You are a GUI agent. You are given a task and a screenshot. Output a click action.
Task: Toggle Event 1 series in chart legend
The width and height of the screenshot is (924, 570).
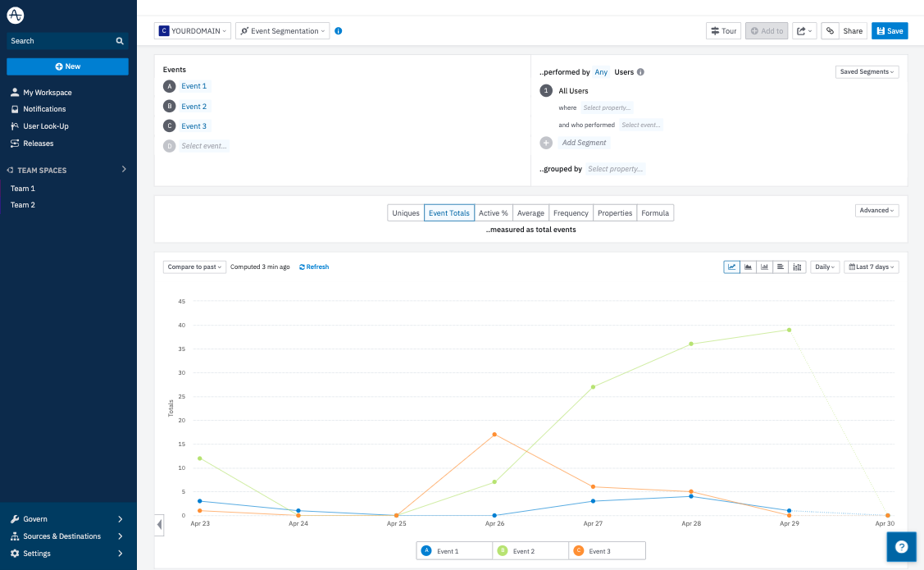tap(454, 550)
